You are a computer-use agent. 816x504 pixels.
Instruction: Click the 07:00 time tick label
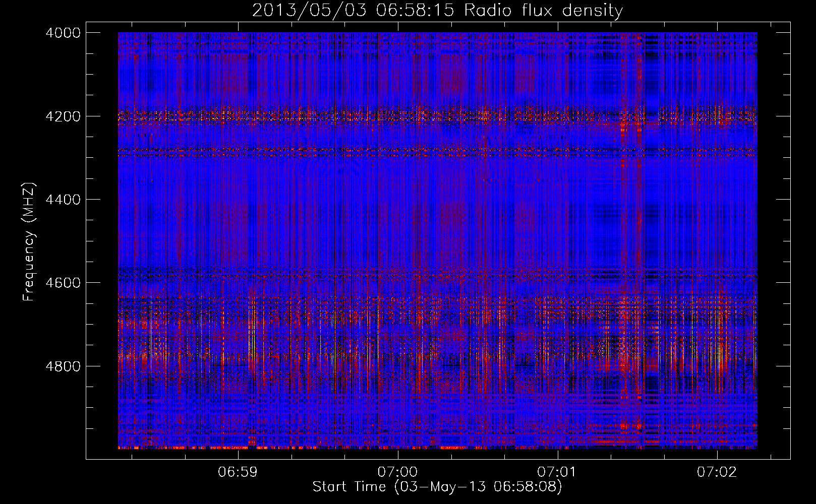coord(398,472)
